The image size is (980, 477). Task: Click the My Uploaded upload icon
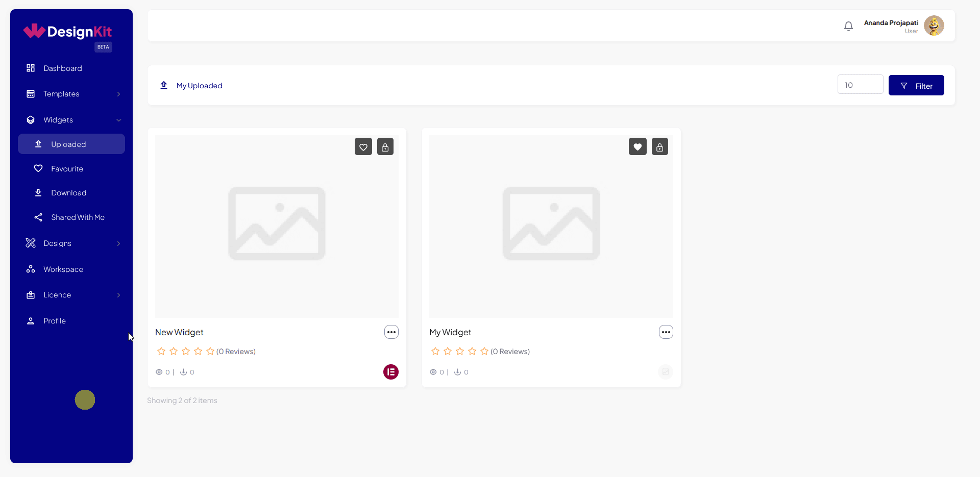tap(163, 85)
